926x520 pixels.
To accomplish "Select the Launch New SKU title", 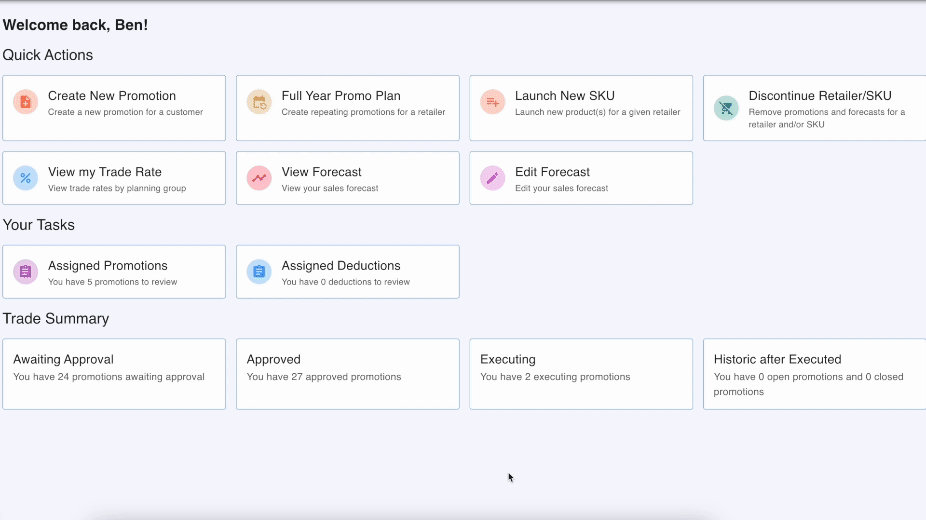I will (x=565, y=96).
